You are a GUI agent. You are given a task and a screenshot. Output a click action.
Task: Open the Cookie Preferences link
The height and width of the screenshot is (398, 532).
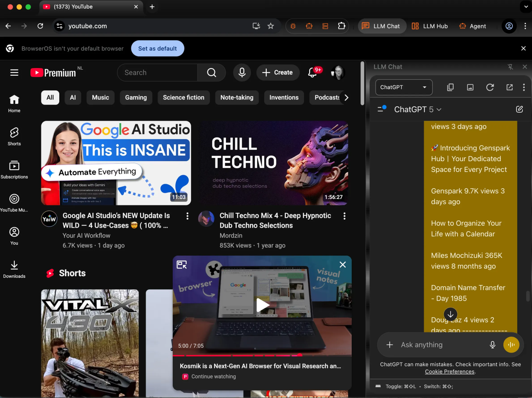tap(450, 372)
